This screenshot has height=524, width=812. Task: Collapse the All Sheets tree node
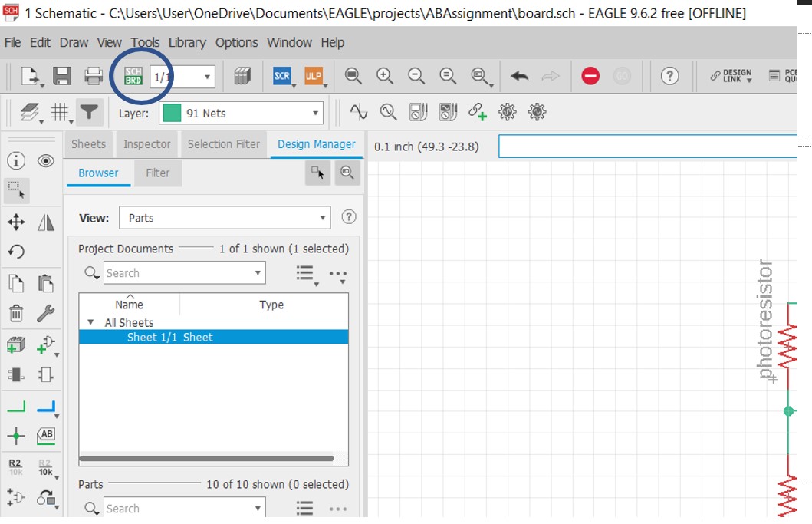click(x=91, y=323)
